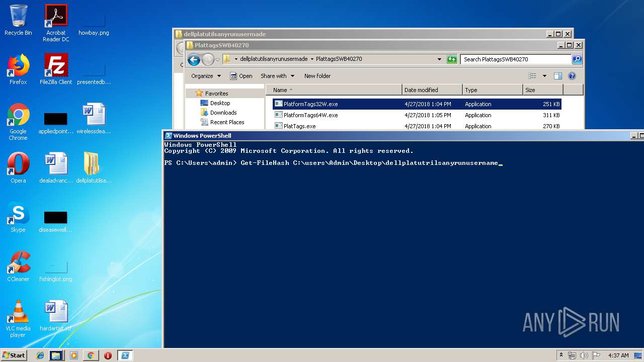The image size is (644, 362).
Task: Sort files by Size column
Action: tap(543, 90)
